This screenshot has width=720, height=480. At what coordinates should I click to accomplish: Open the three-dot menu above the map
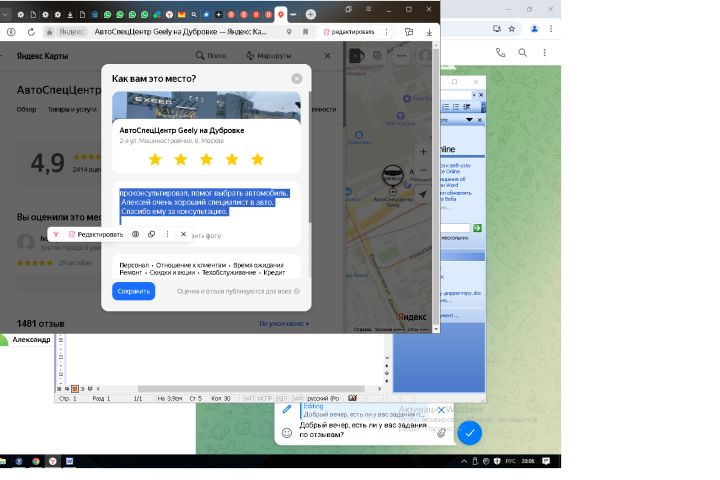pos(402,56)
